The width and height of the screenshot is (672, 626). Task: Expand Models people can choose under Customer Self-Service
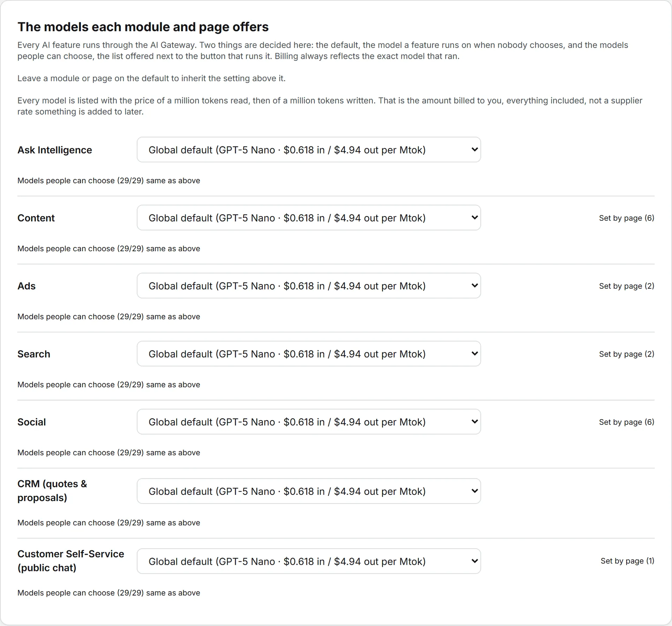click(x=109, y=593)
